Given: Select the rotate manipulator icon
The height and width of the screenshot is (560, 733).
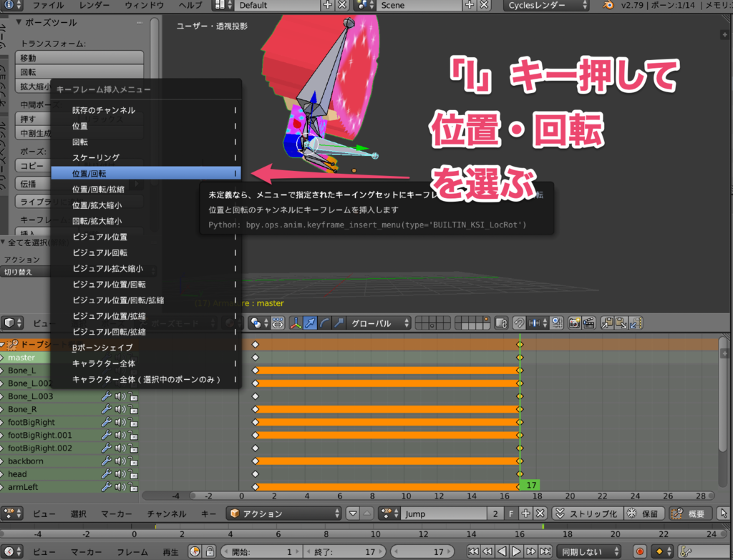Looking at the screenshot, I should [x=324, y=323].
